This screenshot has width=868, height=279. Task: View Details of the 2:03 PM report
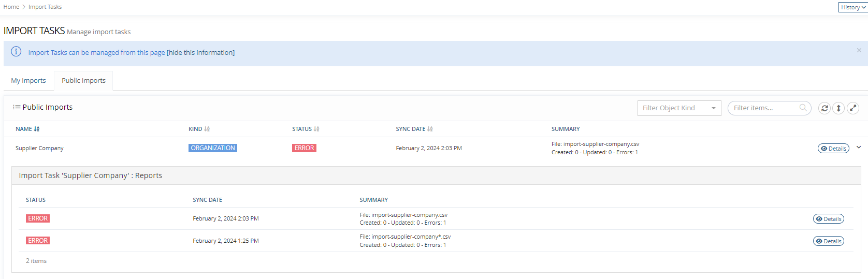click(x=828, y=219)
